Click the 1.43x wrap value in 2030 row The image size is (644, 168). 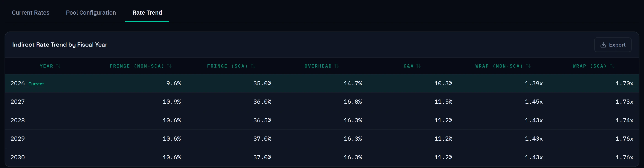click(x=534, y=157)
